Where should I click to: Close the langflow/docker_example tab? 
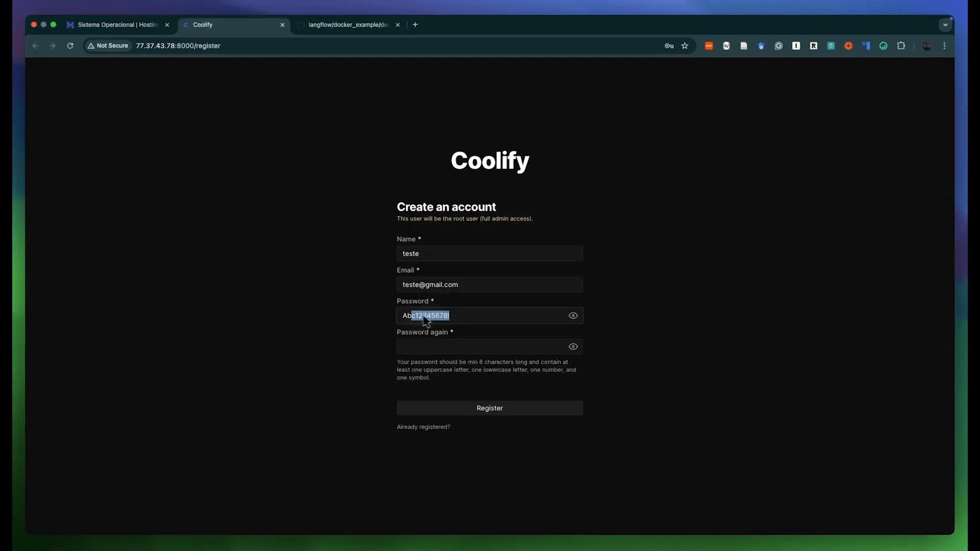tap(398, 25)
